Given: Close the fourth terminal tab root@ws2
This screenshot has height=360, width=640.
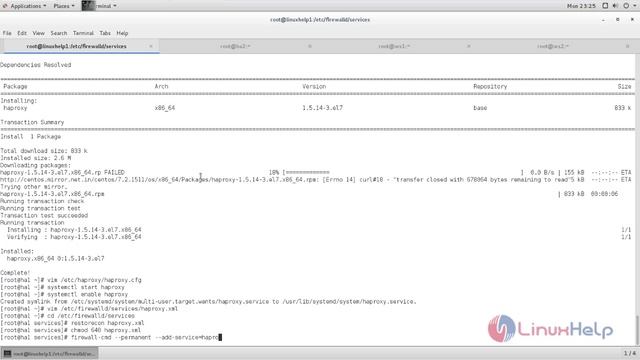Looking at the screenshot, I should click(x=627, y=46).
